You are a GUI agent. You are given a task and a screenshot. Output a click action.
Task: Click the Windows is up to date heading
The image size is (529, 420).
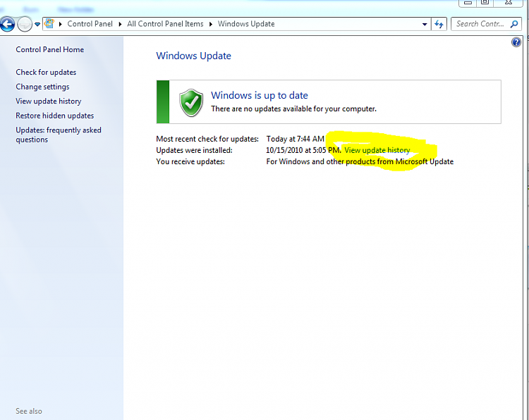(259, 95)
